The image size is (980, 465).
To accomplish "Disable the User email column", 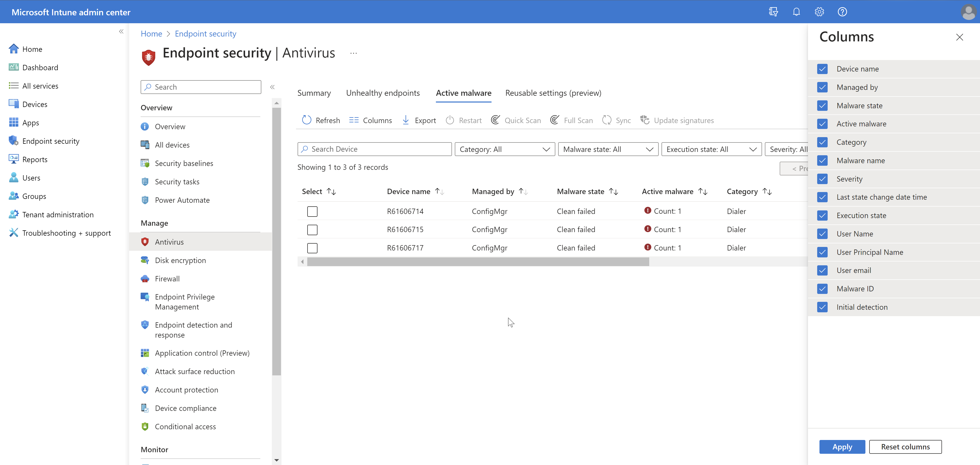I will [822, 270].
